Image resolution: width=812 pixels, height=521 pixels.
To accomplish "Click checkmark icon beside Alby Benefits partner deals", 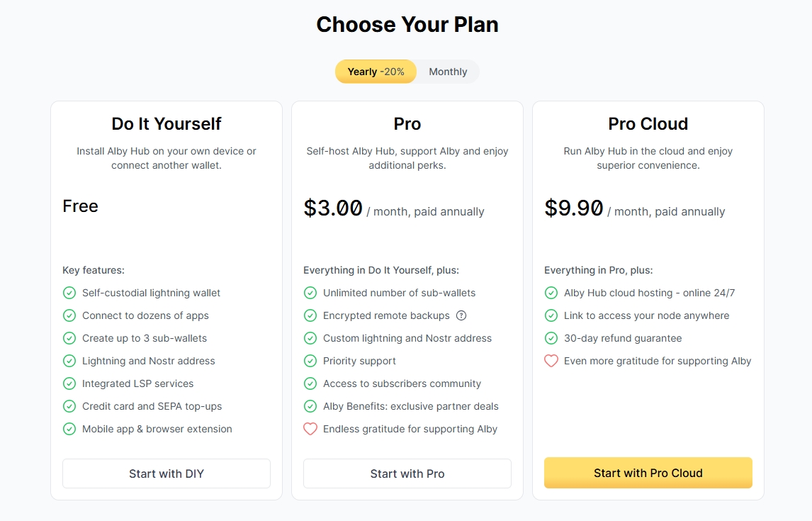I will tap(310, 406).
